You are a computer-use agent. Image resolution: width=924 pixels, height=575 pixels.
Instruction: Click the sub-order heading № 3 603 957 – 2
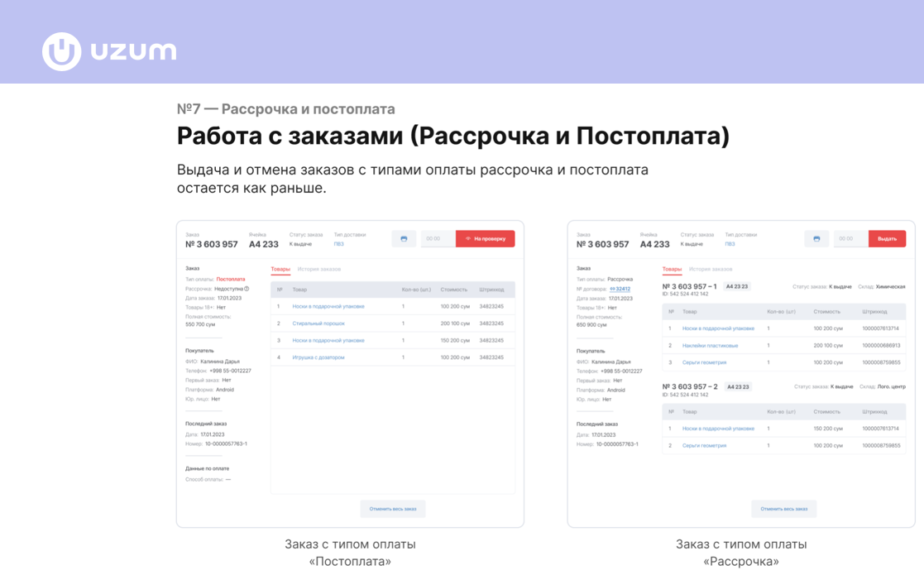click(690, 386)
